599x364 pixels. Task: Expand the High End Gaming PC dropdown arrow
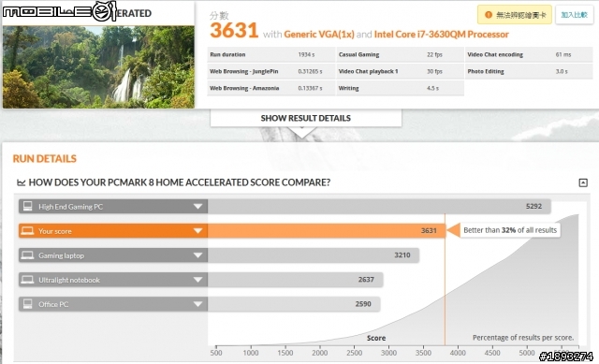coord(197,207)
